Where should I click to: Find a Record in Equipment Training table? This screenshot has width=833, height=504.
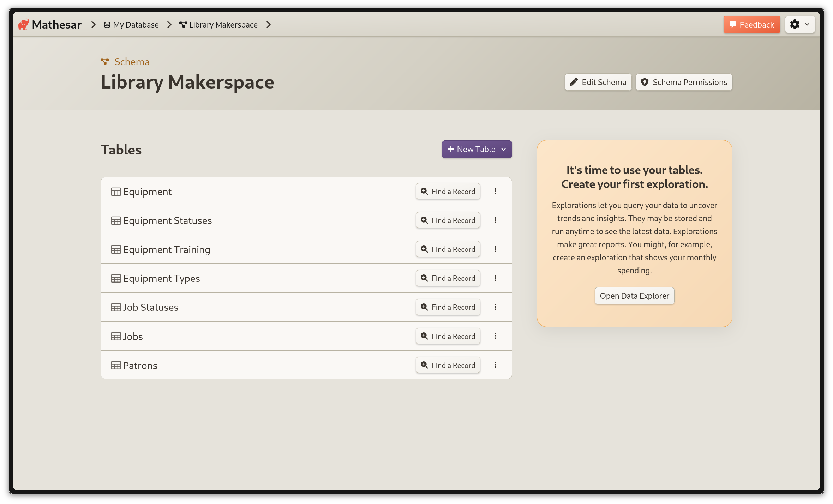[x=448, y=249]
